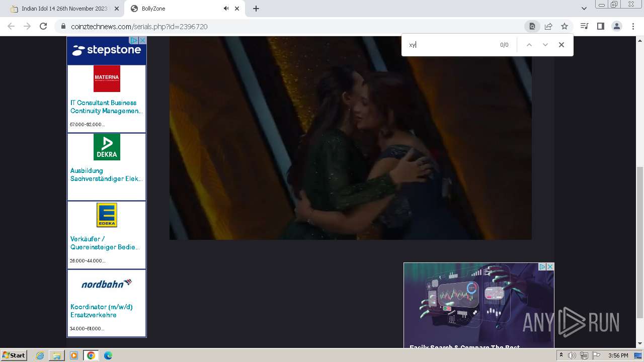Reload the current page

pos(43,26)
